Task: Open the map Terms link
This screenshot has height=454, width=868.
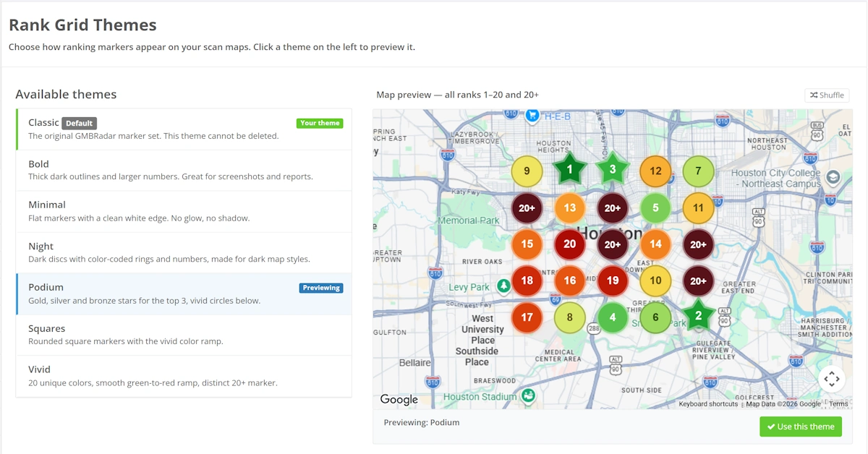Action: [x=839, y=404]
